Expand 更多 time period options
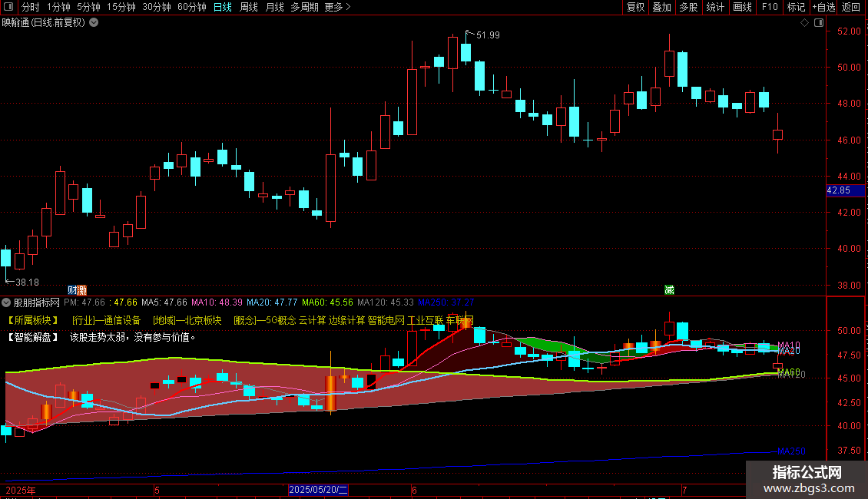Viewport: 868px width, 499px height. (x=337, y=7)
